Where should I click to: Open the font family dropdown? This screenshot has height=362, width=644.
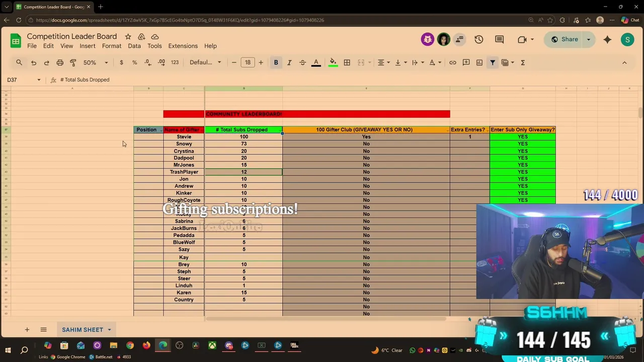click(205, 62)
